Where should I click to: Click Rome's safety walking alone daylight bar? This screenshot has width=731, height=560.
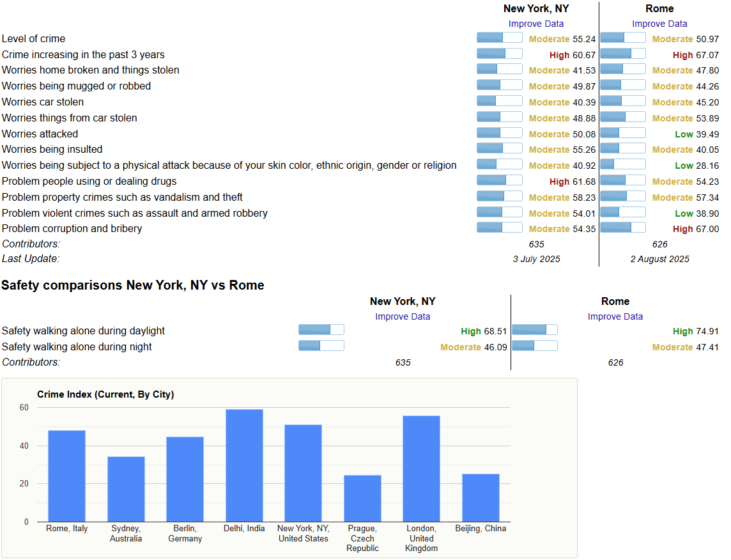534,330
